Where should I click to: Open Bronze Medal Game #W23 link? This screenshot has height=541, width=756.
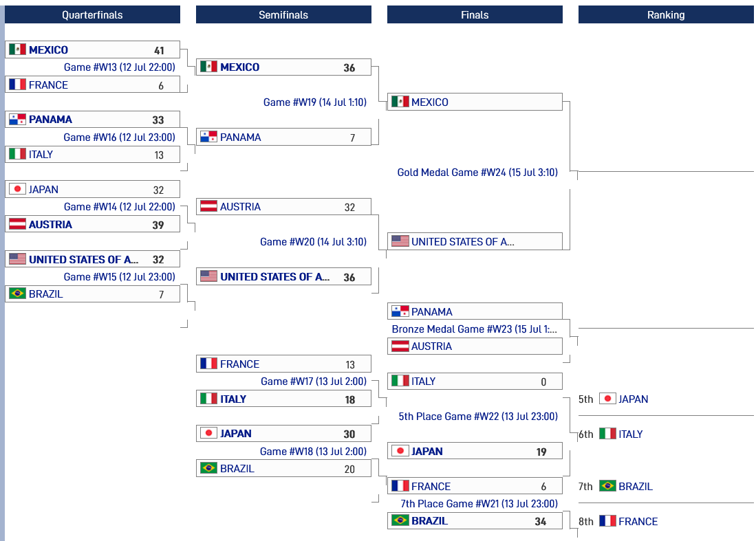(x=475, y=329)
